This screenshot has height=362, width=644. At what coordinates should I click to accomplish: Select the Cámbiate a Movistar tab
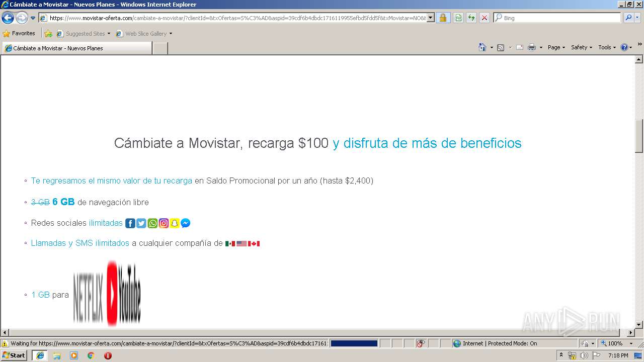pos(76,48)
